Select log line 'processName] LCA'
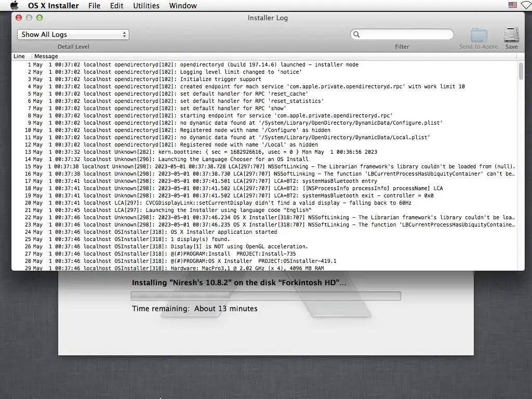The height and width of the screenshot is (399, 532). 264,188
